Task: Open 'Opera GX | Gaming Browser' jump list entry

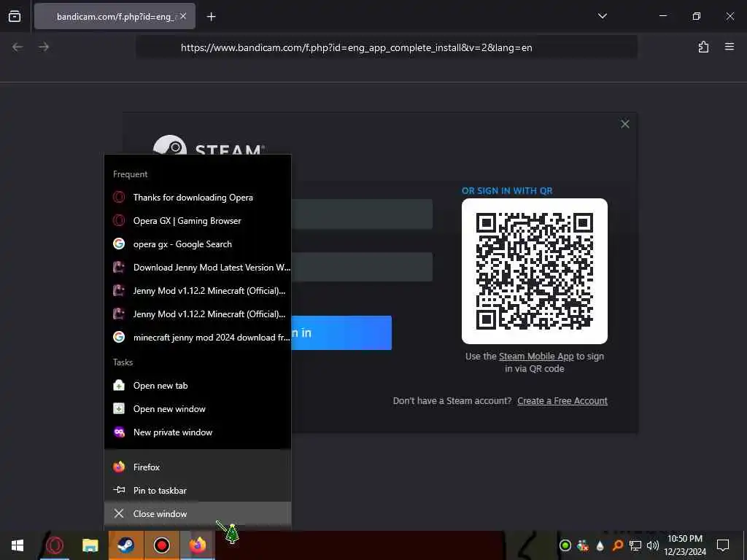Action: 198,220
